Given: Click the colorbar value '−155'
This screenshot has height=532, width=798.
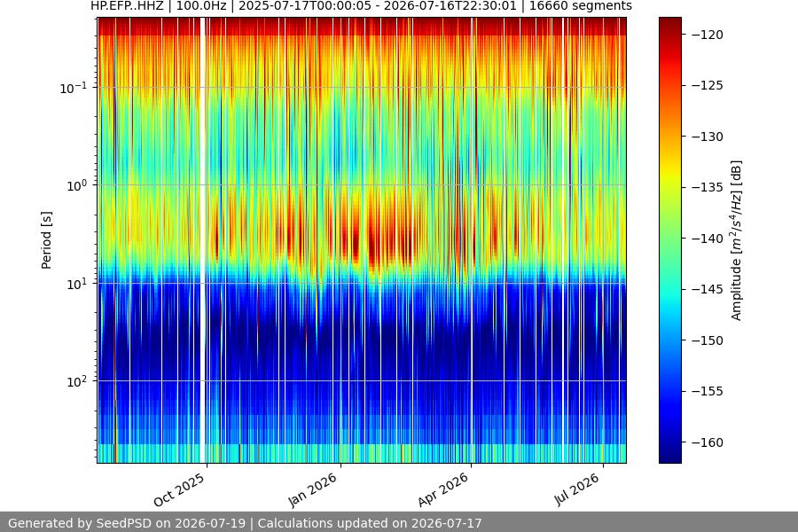Looking at the screenshot, I should tap(708, 391).
